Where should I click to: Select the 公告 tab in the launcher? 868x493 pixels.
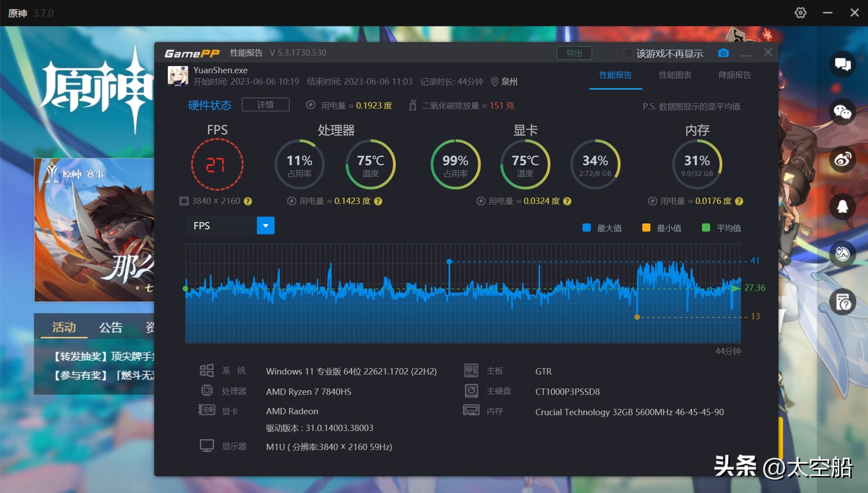click(111, 327)
